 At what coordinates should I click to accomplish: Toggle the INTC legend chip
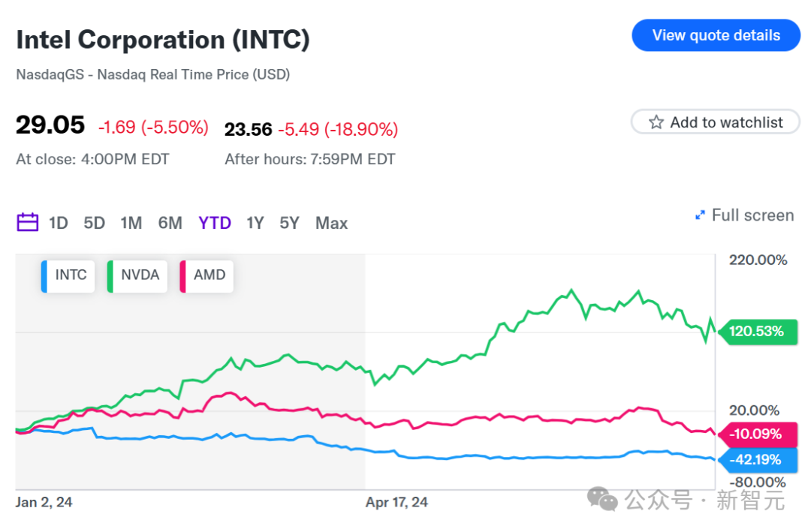(x=68, y=276)
